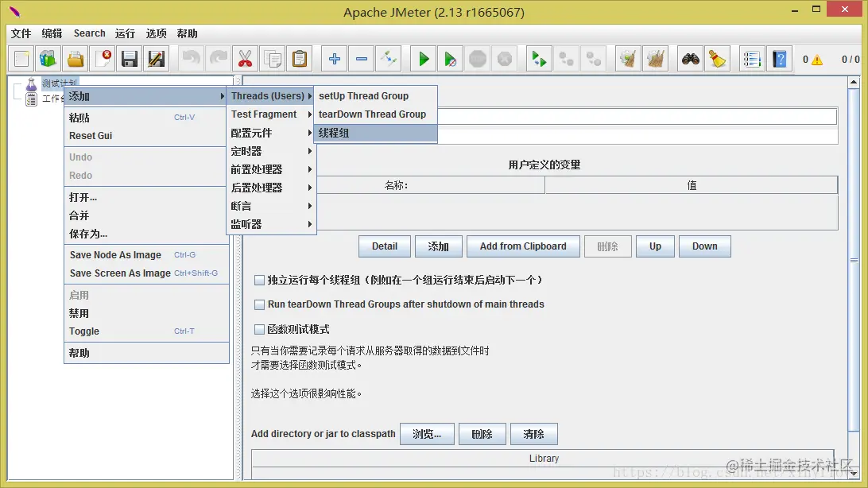Screen dimensions: 868x488
Task: Click the Save As icon with pencil
Action: coord(157,59)
